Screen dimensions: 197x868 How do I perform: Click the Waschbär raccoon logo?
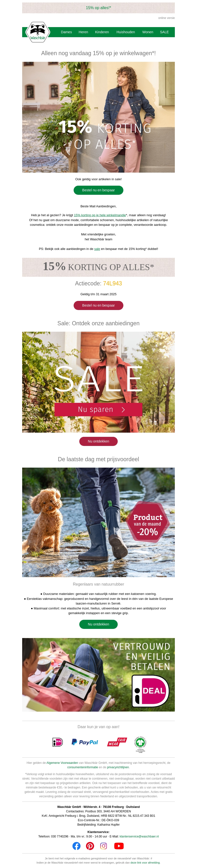click(38, 32)
